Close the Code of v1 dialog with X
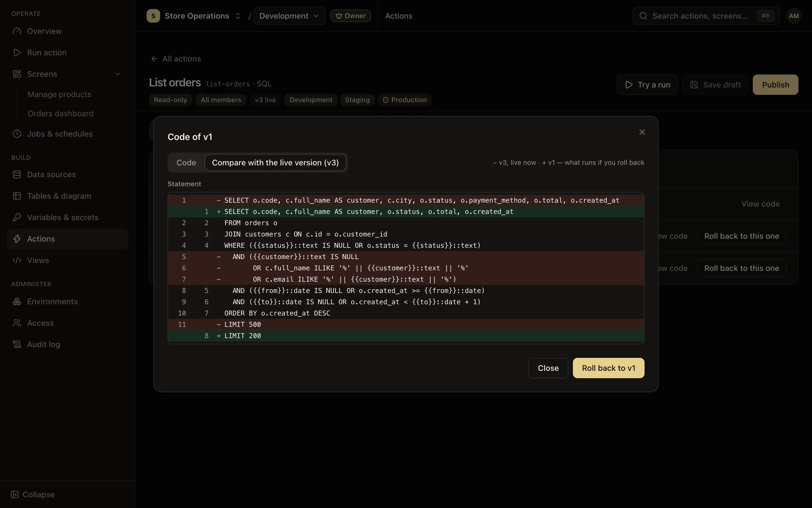 (642, 132)
